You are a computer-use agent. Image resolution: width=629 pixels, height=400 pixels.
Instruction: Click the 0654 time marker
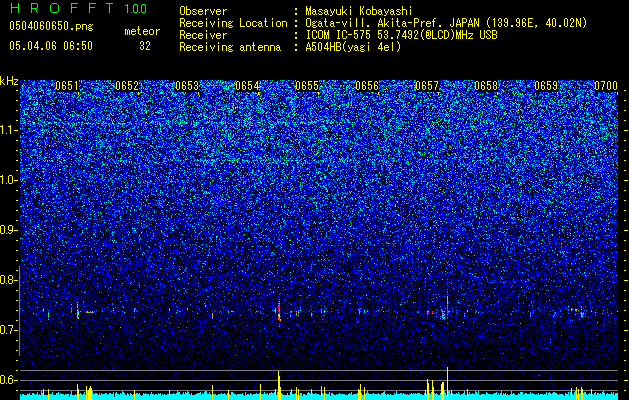pos(247,86)
